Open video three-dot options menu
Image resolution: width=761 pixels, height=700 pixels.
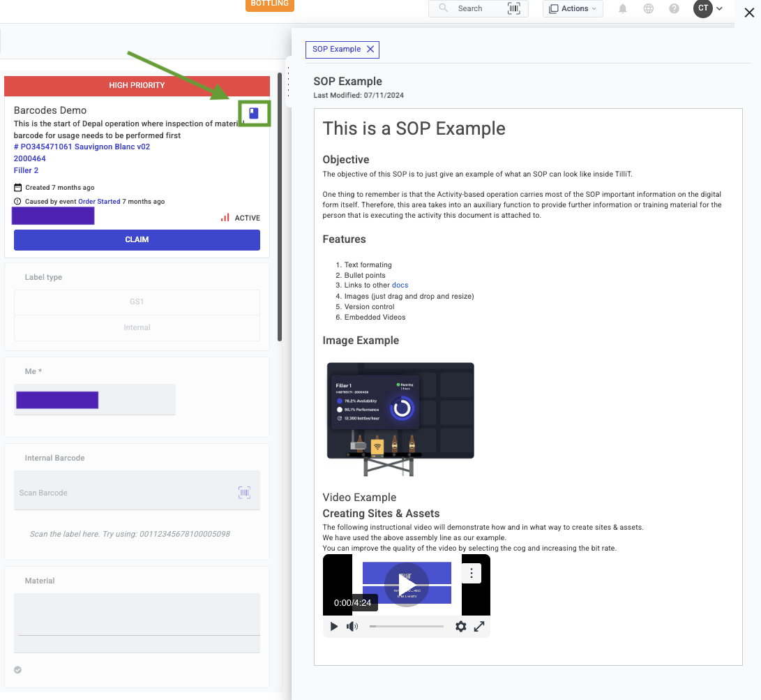click(472, 574)
